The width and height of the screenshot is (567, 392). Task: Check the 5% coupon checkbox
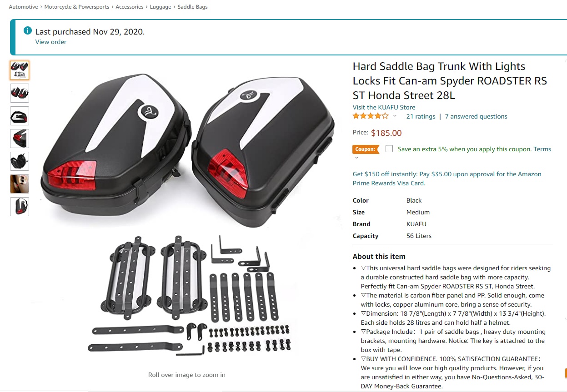click(389, 149)
